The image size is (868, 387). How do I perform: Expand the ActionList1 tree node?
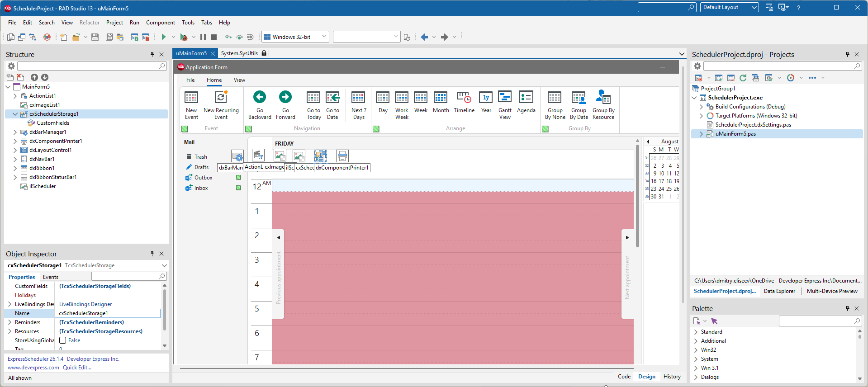15,96
